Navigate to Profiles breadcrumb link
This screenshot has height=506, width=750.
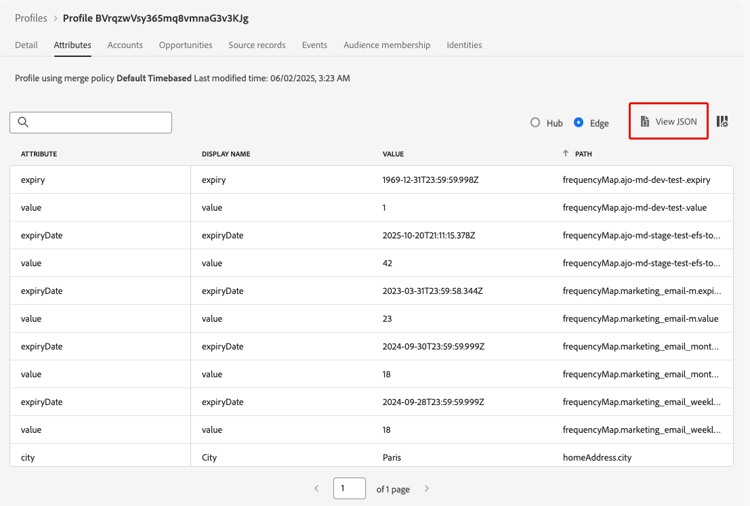pyautogui.click(x=31, y=18)
